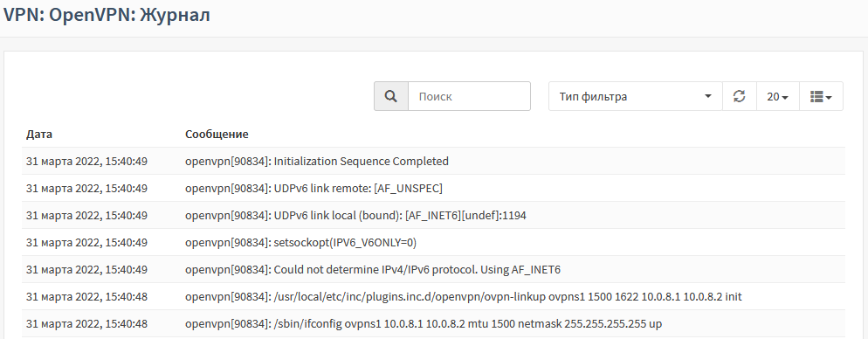
Task: Click the date of ovpn-linkup row
Action: point(87,297)
